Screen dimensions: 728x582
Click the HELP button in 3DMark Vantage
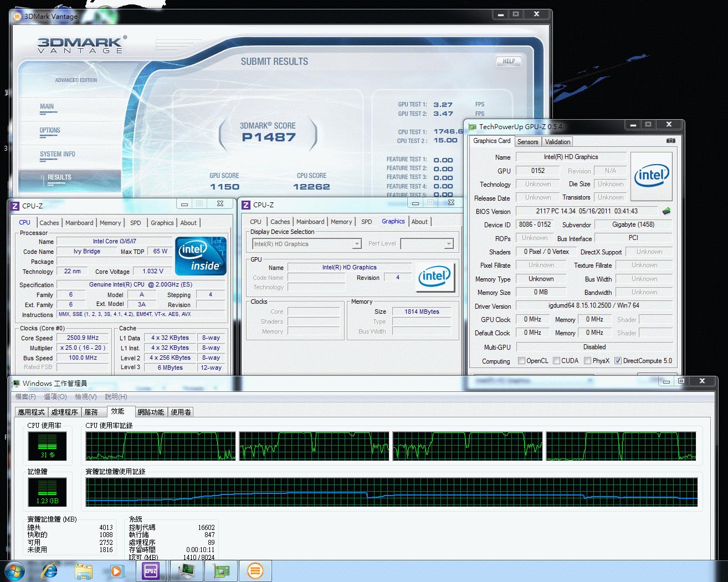point(509,61)
